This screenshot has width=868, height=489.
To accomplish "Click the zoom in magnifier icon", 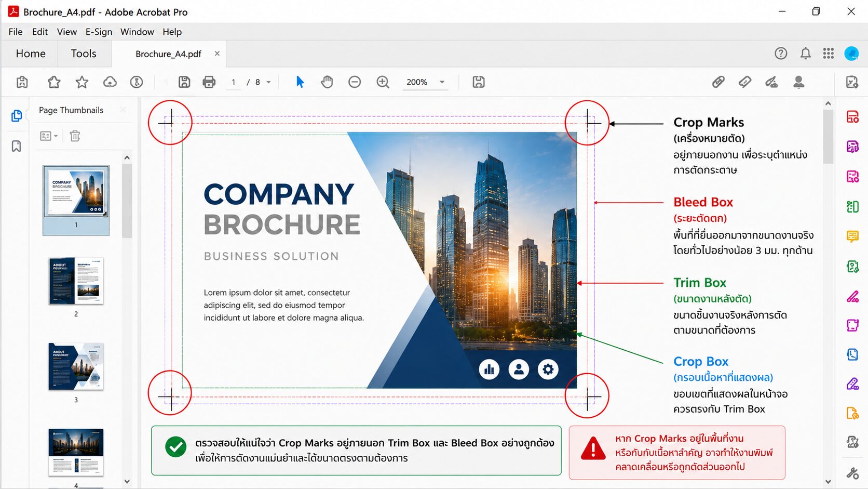I will point(383,82).
